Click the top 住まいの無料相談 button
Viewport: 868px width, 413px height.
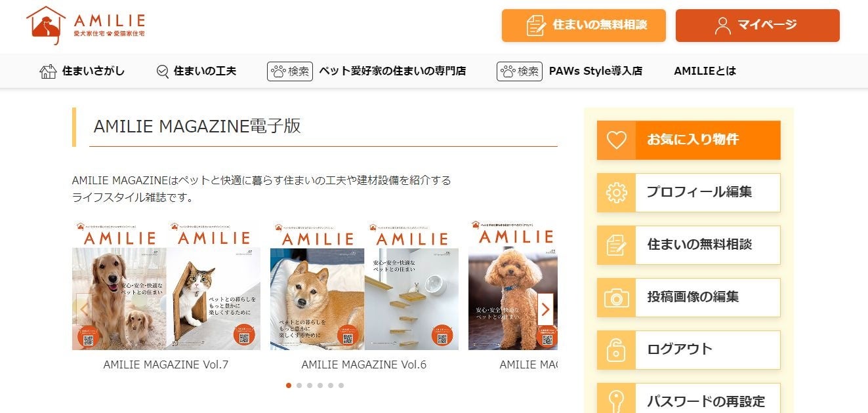(584, 26)
